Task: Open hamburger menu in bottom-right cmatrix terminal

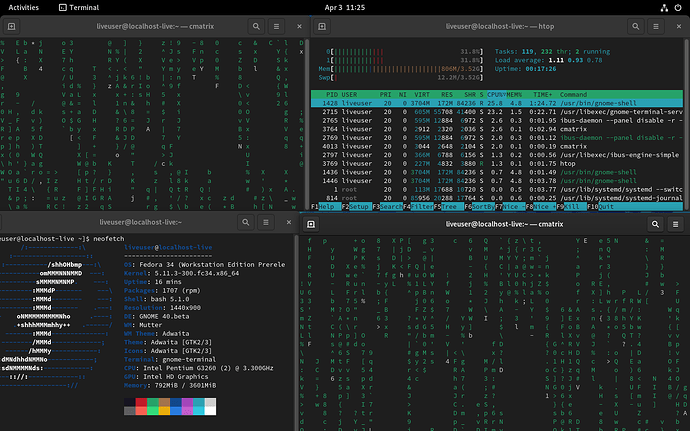Action: (675, 224)
